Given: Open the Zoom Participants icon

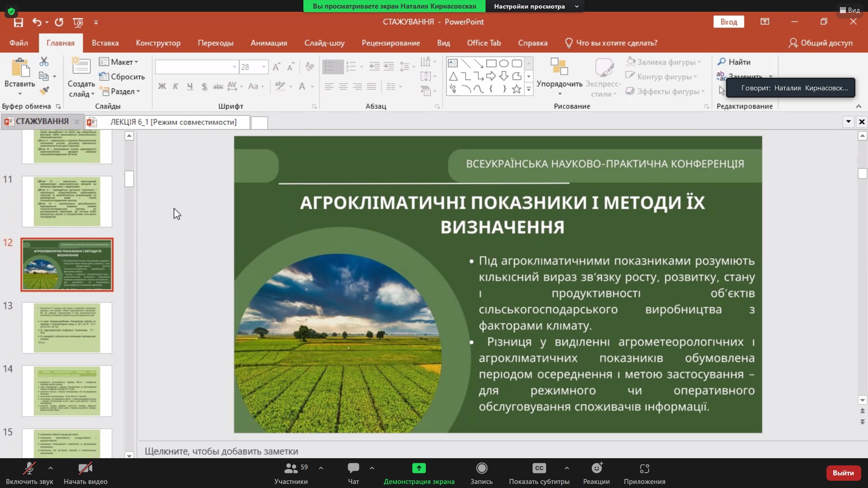Looking at the screenshot, I should 291,469.
